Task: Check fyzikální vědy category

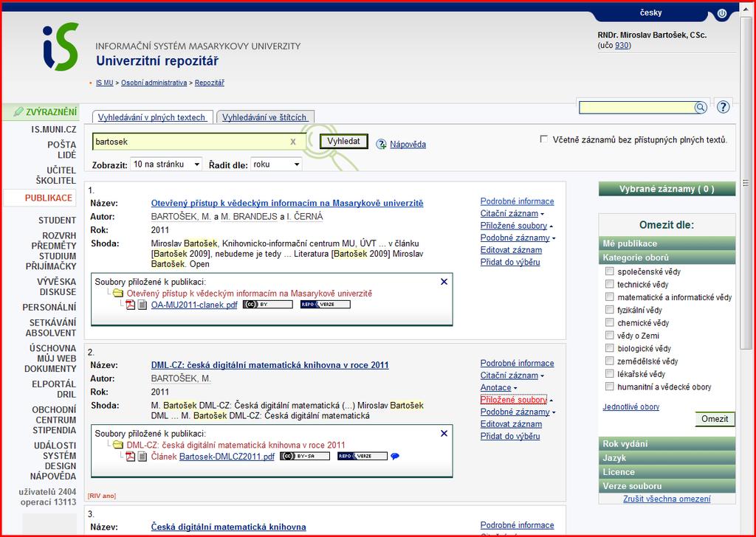Action: 609,310
